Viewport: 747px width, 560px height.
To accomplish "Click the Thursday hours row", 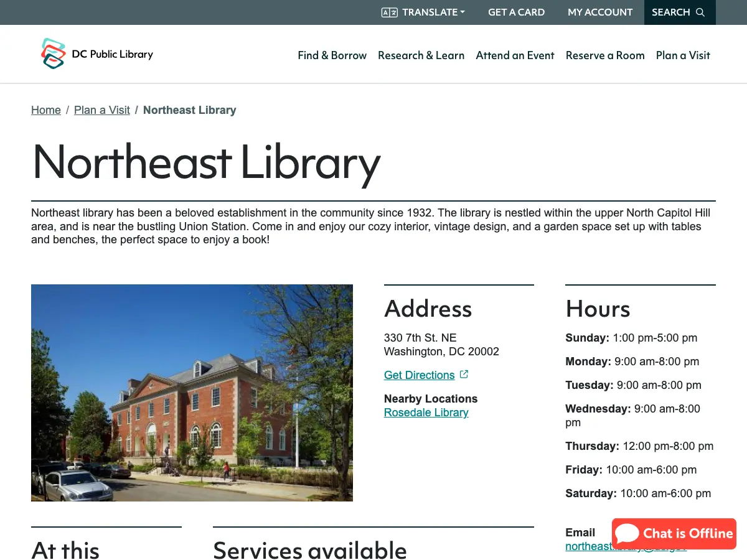I will (x=639, y=446).
